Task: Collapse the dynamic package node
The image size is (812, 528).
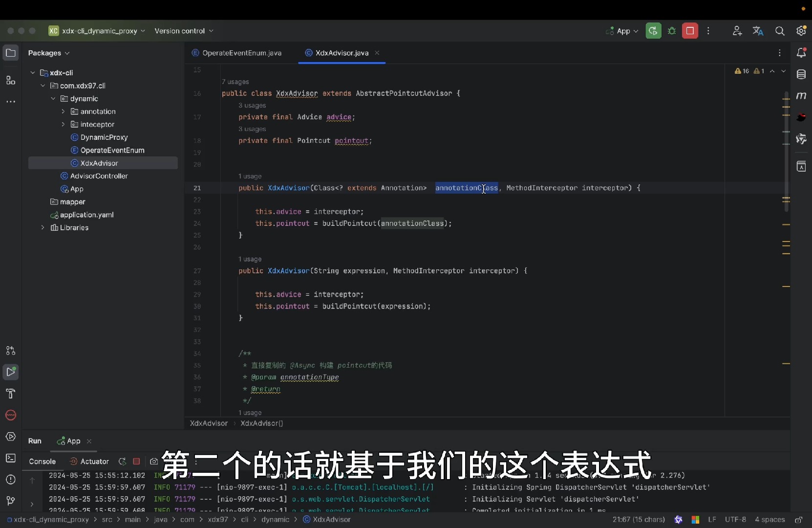Action: (x=53, y=99)
